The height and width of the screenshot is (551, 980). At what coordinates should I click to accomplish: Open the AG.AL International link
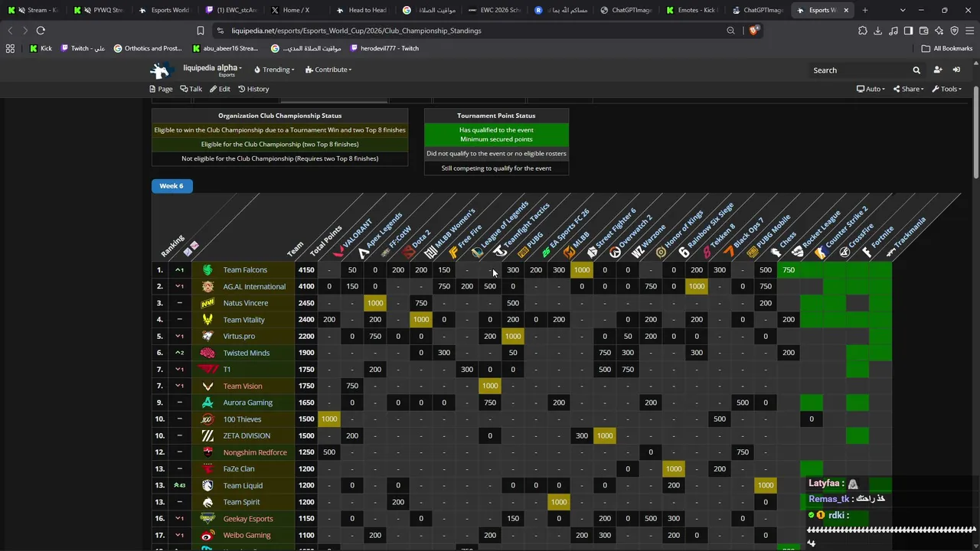click(254, 287)
